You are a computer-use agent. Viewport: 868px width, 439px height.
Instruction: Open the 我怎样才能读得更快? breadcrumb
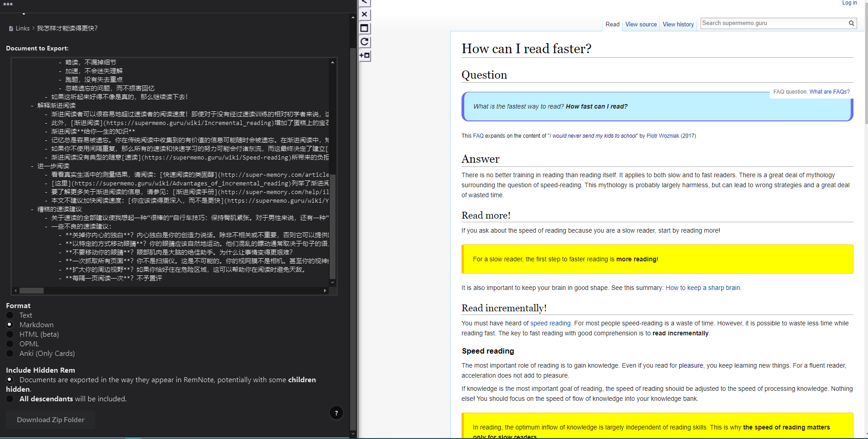click(67, 29)
